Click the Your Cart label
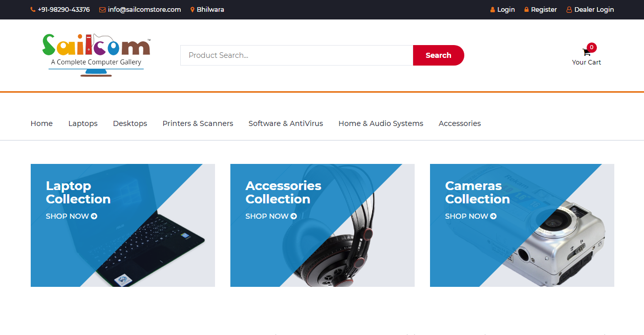The height and width of the screenshot is (335, 644). [587, 62]
